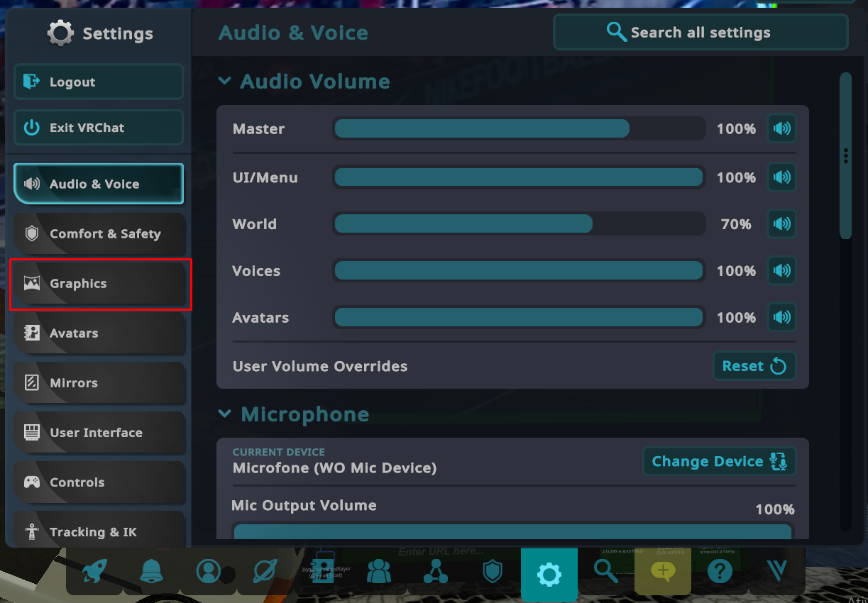
Task: Open Tracking & IK settings
Action: point(99,529)
